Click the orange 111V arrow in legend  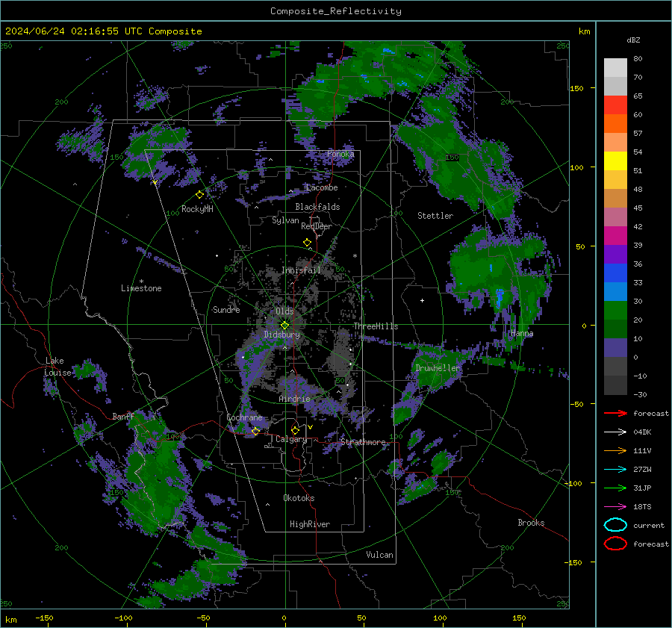(x=615, y=450)
